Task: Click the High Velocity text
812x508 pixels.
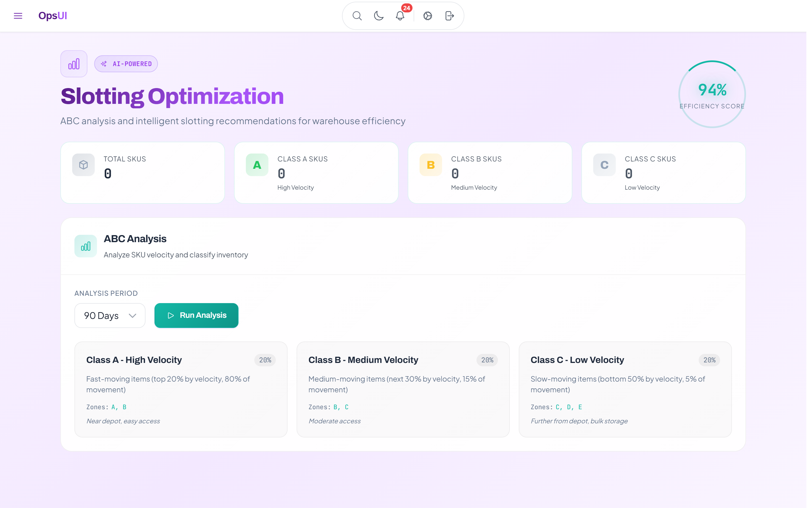Action: click(295, 187)
